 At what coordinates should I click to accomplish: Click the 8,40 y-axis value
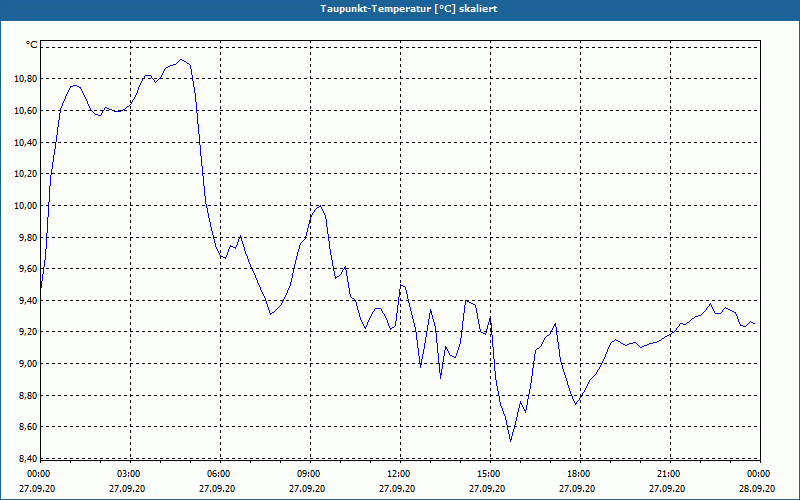click(x=27, y=459)
